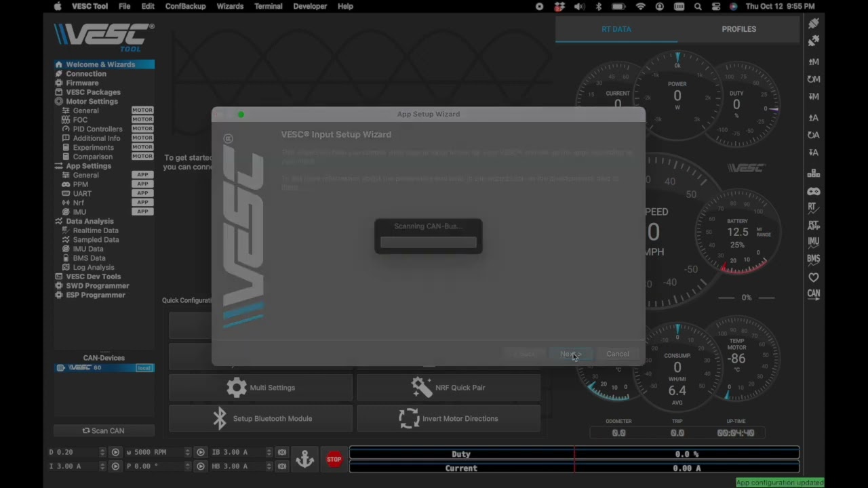The width and height of the screenshot is (868, 488).
Task: Toggle BMS data streaming icon
Action: point(814,259)
